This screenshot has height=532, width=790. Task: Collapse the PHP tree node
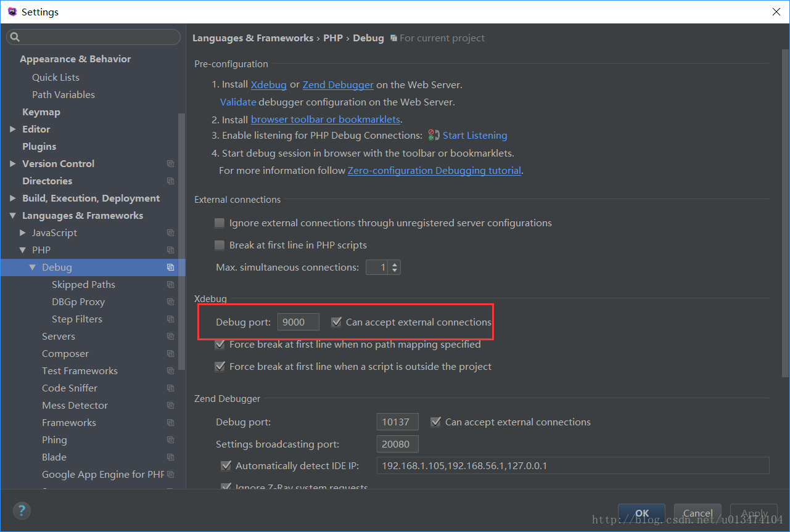coord(23,250)
